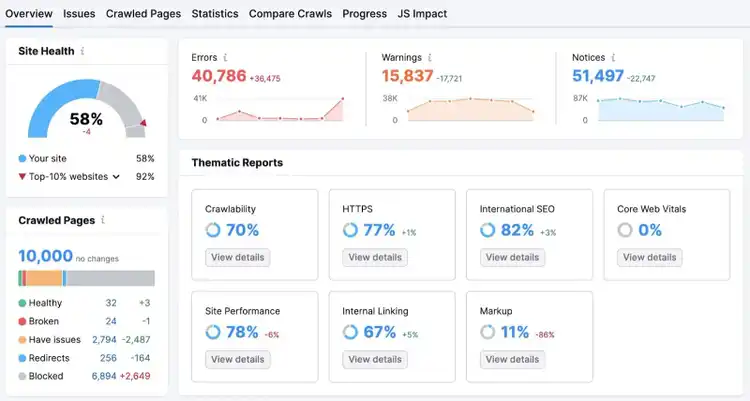Viewport: 750px width, 401px height.
Task: View details for Site Performance report
Action: point(238,359)
